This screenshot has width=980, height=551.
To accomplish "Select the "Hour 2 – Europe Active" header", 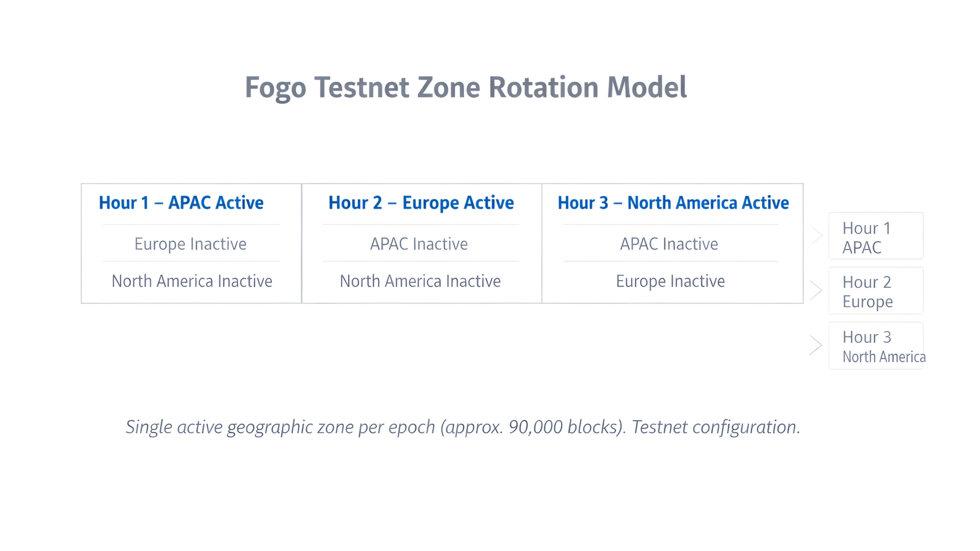I will click(421, 203).
